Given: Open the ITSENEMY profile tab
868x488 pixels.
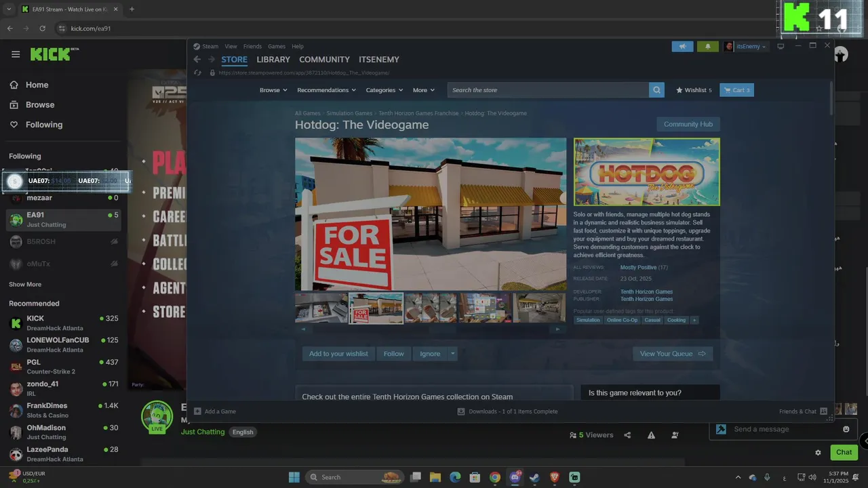Looking at the screenshot, I should (x=379, y=60).
